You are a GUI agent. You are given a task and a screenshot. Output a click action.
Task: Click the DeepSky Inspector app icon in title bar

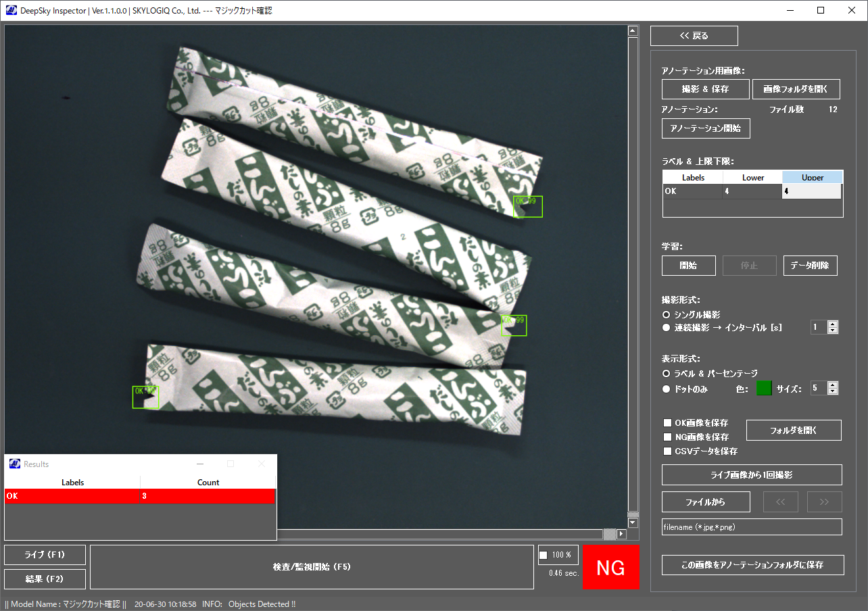pyautogui.click(x=11, y=10)
